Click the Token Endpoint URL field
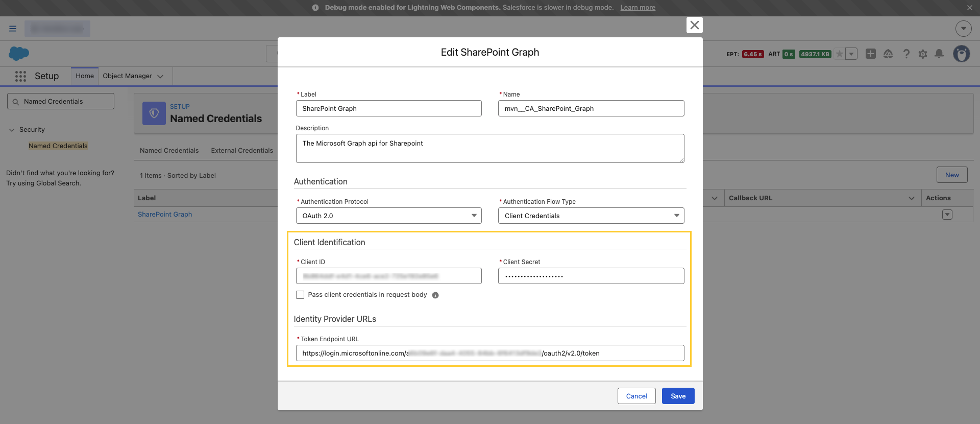 490,353
